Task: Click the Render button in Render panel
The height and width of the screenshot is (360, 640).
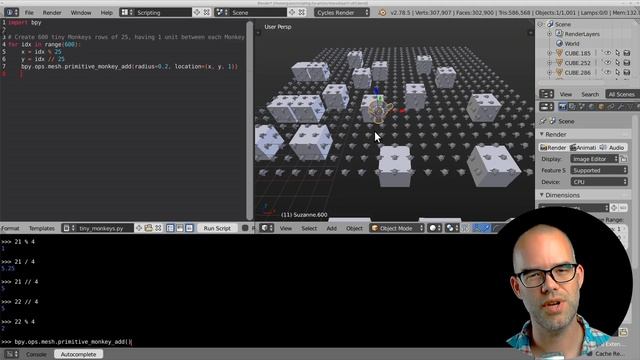Action: point(553,147)
